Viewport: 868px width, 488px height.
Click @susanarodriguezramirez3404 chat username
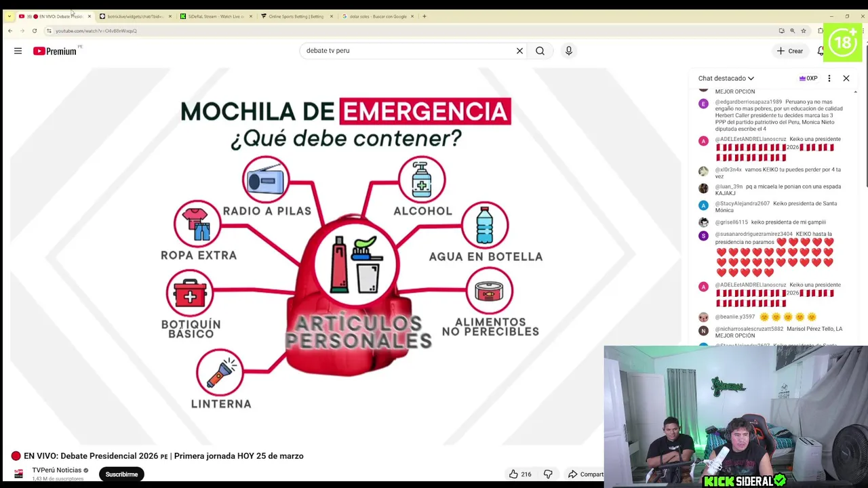click(x=753, y=235)
